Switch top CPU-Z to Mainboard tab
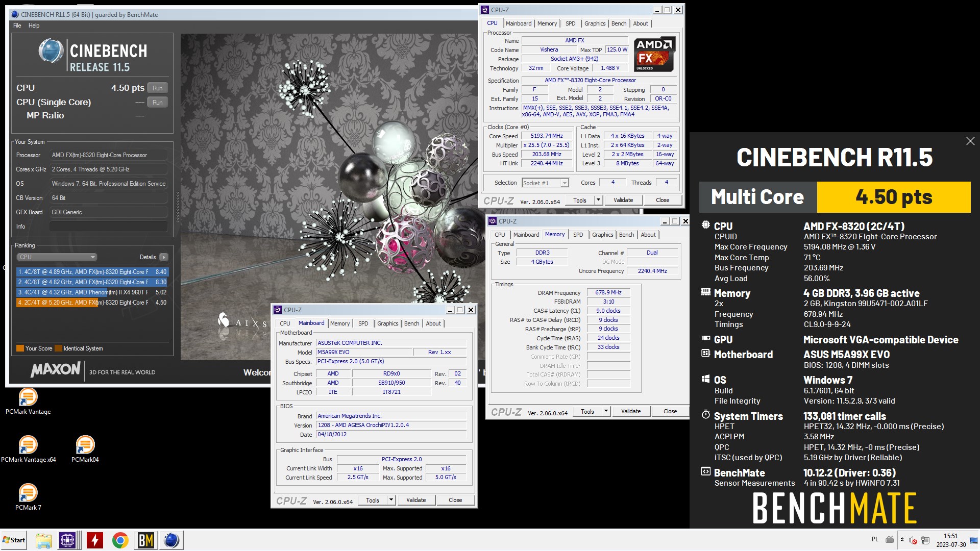Screen dimensions: 980x551 [x=519, y=23]
